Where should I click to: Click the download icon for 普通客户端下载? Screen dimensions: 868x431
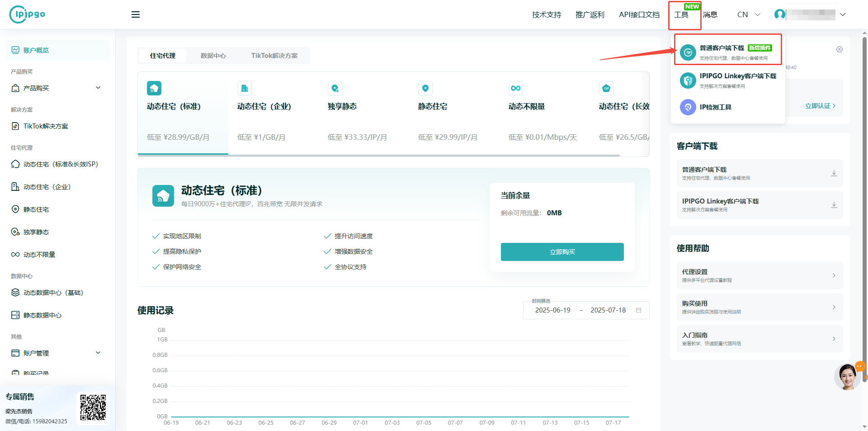click(834, 173)
